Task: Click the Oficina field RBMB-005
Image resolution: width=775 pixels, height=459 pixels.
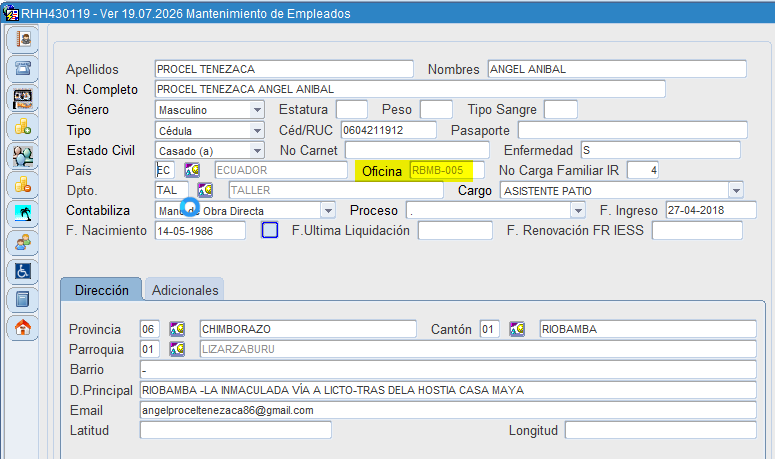Action: point(447,170)
